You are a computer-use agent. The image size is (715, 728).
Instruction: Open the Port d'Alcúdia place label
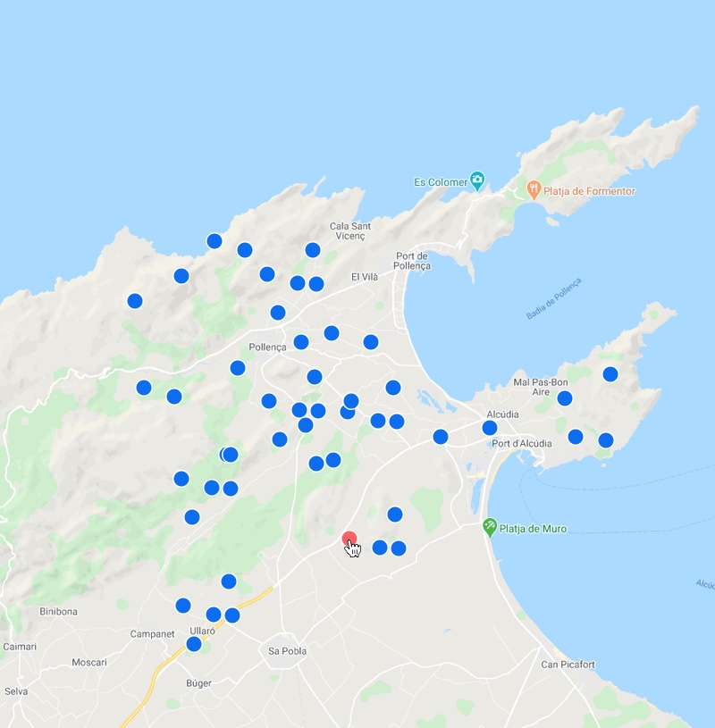pyautogui.click(x=521, y=443)
